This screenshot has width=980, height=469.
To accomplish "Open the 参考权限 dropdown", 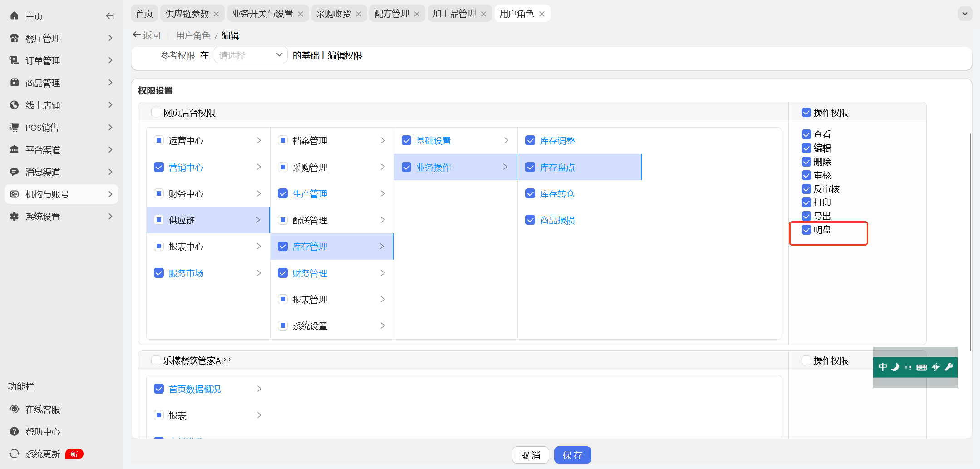I will coord(250,55).
